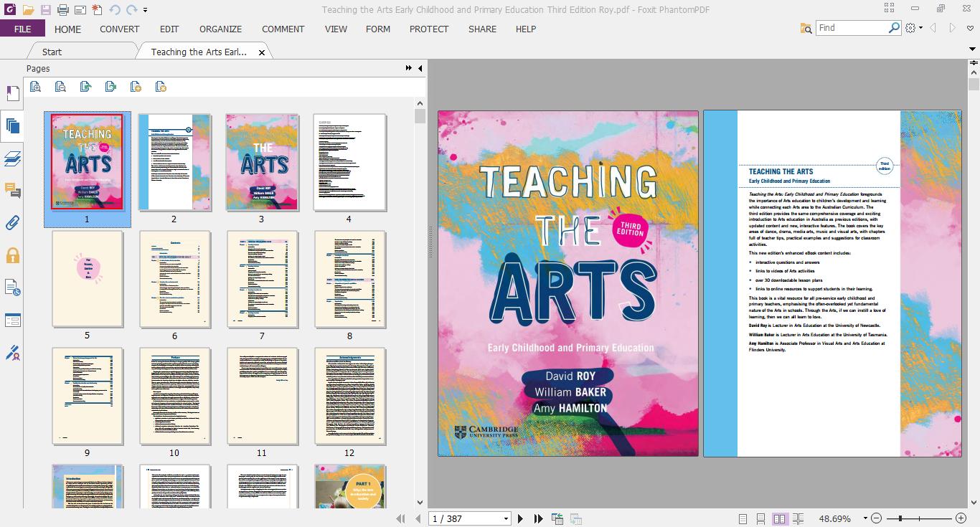Open the Customize Quick Access Toolbar dropdown
The image size is (980, 527).
pyautogui.click(x=146, y=10)
